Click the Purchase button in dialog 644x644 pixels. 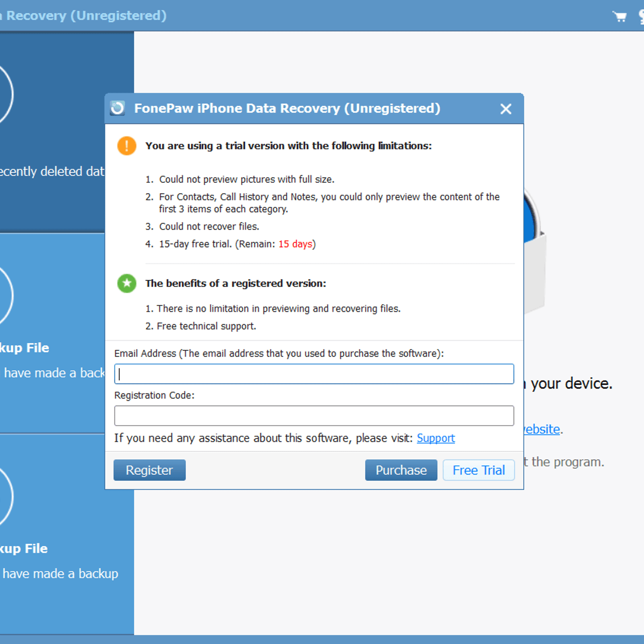401,470
